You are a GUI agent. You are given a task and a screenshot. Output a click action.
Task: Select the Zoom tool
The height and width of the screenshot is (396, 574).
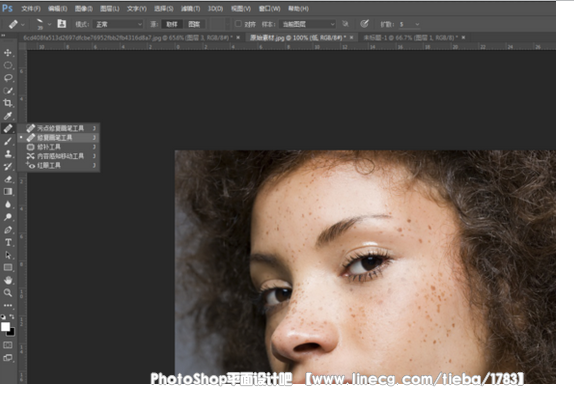point(8,293)
